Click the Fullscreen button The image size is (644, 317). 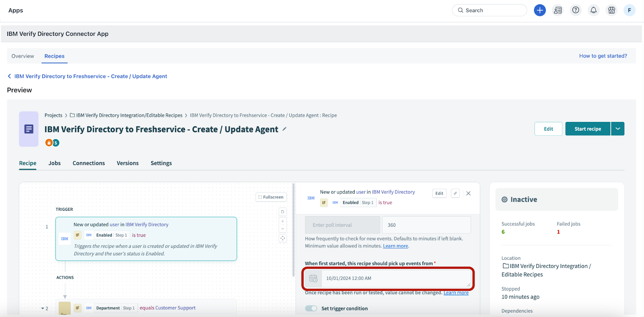coord(271,197)
